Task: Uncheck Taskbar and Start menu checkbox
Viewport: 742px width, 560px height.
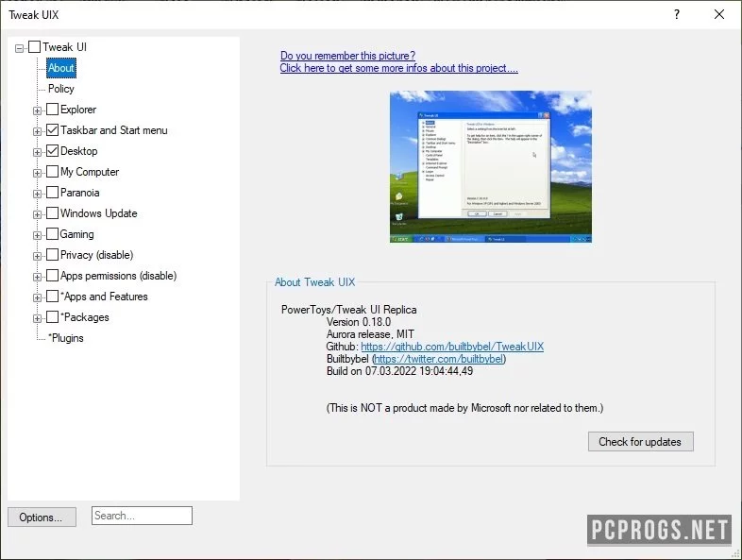Action: pos(53,130)
